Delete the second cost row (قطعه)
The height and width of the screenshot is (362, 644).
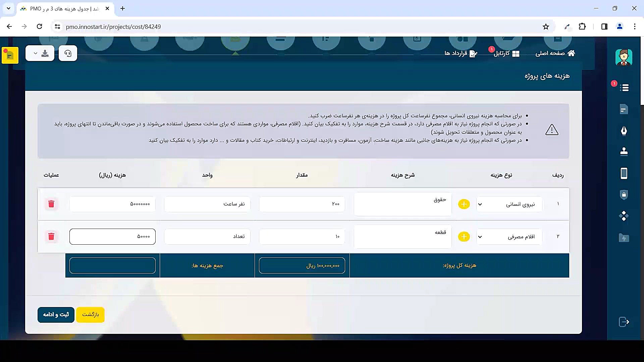point(51,236)
